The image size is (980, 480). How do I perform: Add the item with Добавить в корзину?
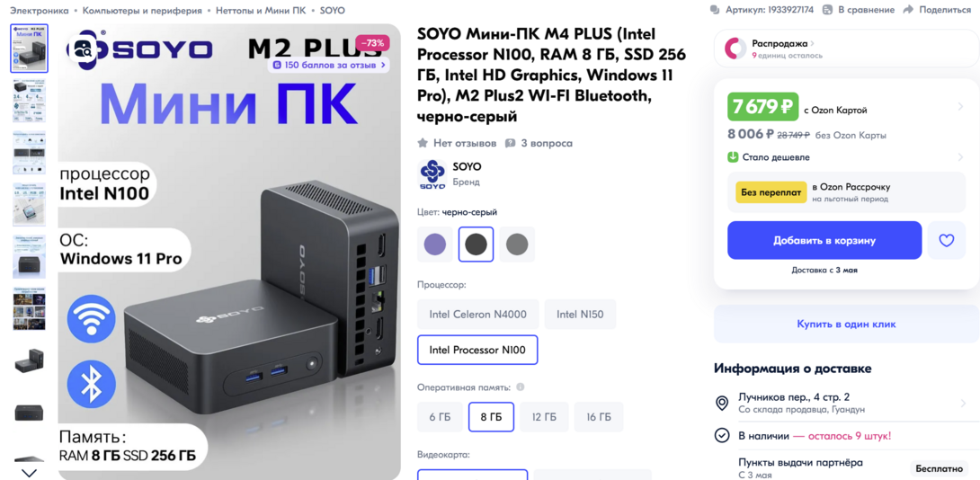(x=824, y=241)
